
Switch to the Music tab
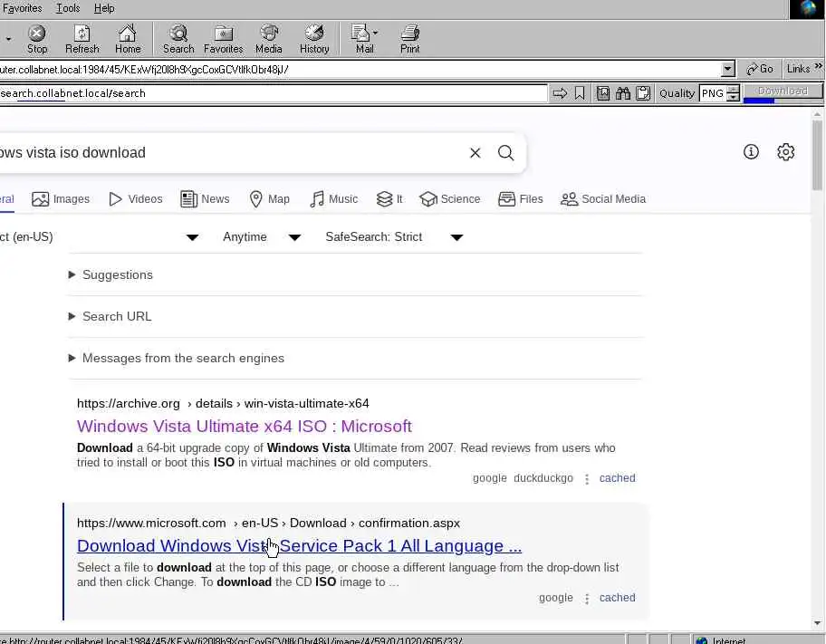pos(334,199)
